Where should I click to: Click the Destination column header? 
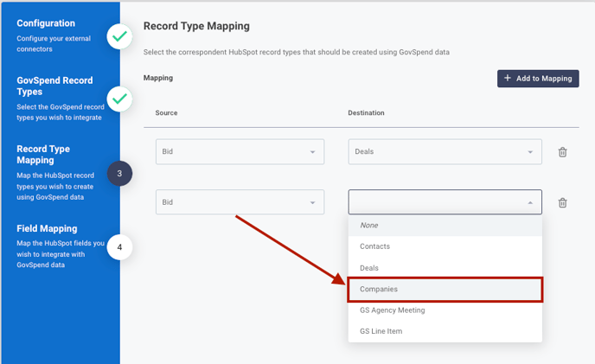(x=366, y=112)
